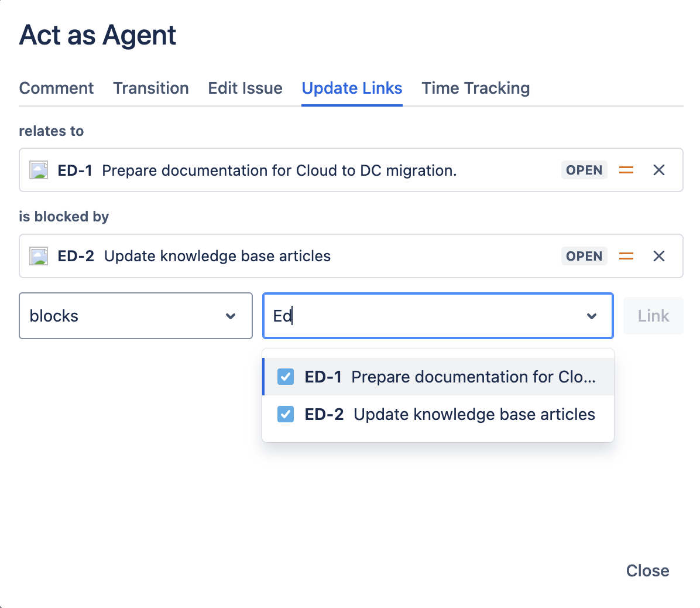Click ED-1 key in relates to section
Screen dimensions: 700x608
[x=75, y=170]
